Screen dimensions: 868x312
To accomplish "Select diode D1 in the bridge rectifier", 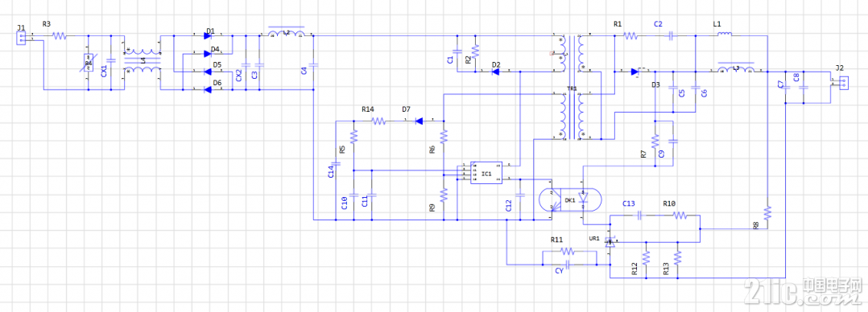I will (208, 36).
